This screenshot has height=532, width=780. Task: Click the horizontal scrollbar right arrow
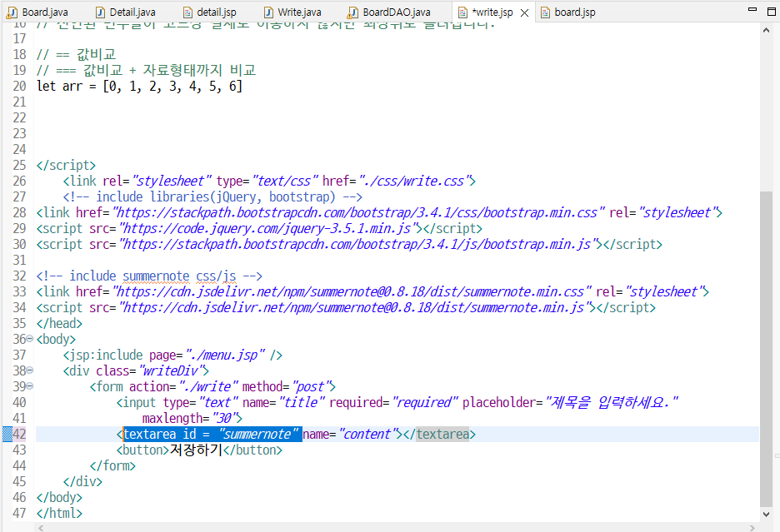pyautogui.click(x=752, y=528)
